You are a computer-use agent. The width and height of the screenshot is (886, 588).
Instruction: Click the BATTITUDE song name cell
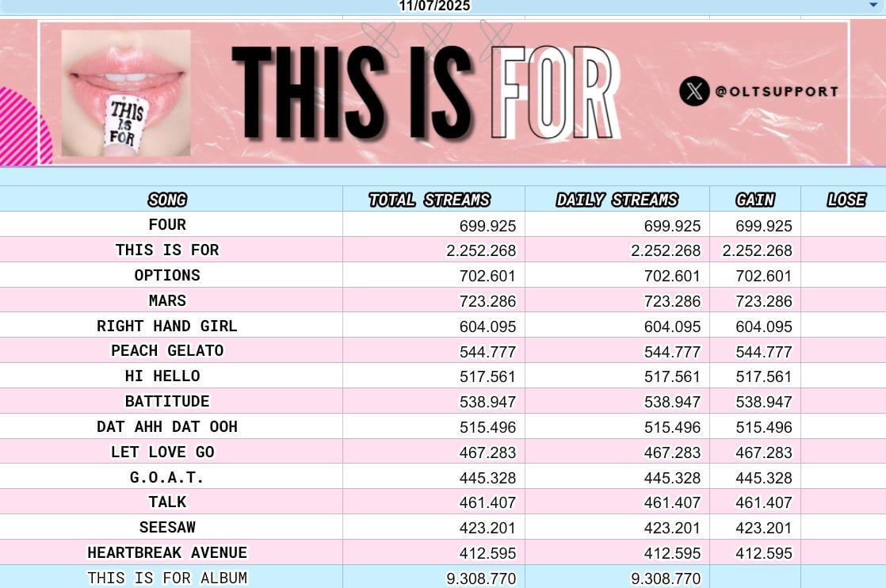[167, 402]
